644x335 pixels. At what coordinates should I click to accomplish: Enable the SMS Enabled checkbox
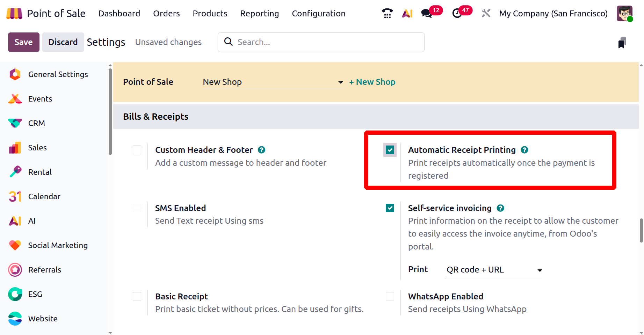click(x=137, y=208)
